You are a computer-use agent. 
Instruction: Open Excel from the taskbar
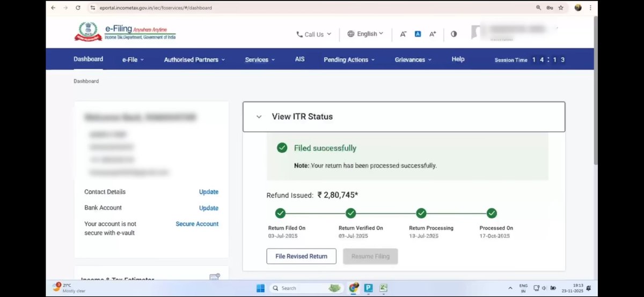click(x=384, y=288)
